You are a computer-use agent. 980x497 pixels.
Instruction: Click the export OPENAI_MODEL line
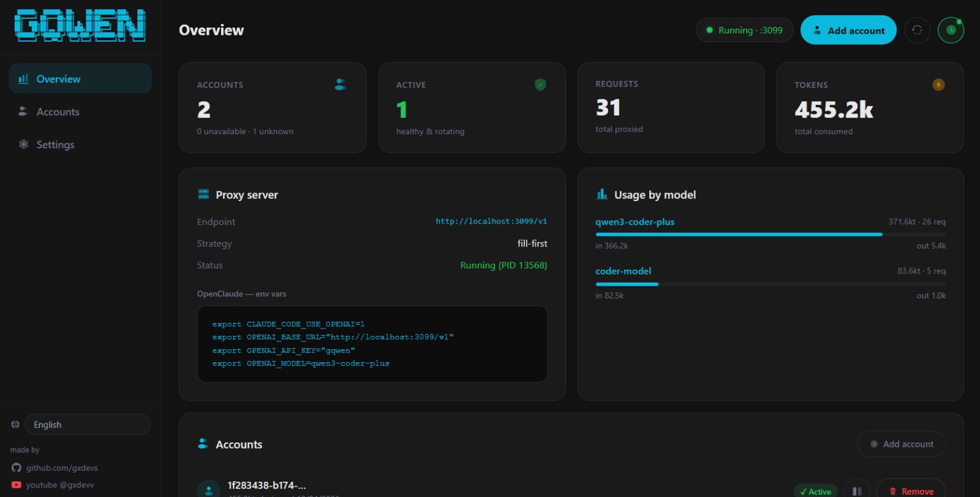(301, 363)
